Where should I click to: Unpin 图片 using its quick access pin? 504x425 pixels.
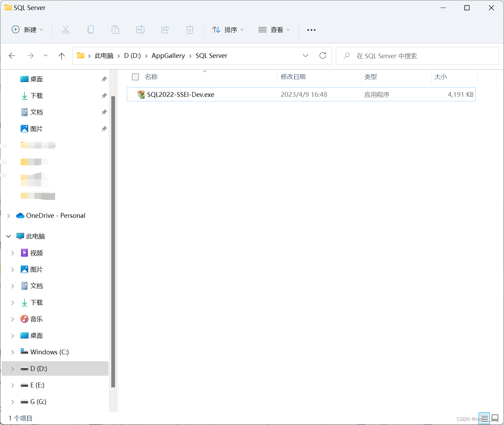104,129
